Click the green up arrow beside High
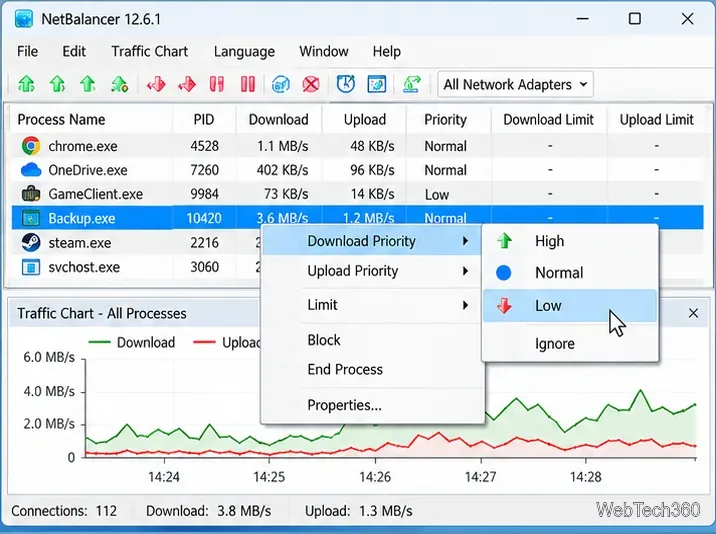Viewport: 716px width, 534px height. pyautogui.click(x=505, y=240)
